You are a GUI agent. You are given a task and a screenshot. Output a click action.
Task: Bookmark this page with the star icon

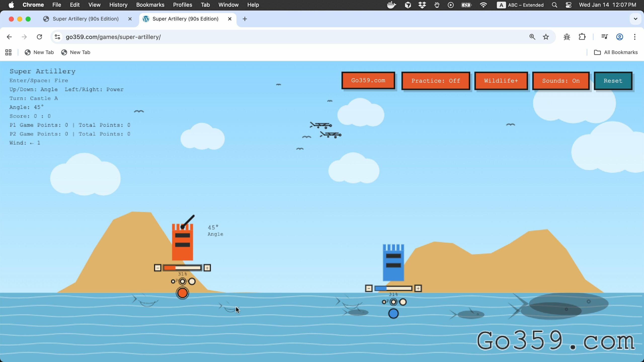click(x=546, y=37)
